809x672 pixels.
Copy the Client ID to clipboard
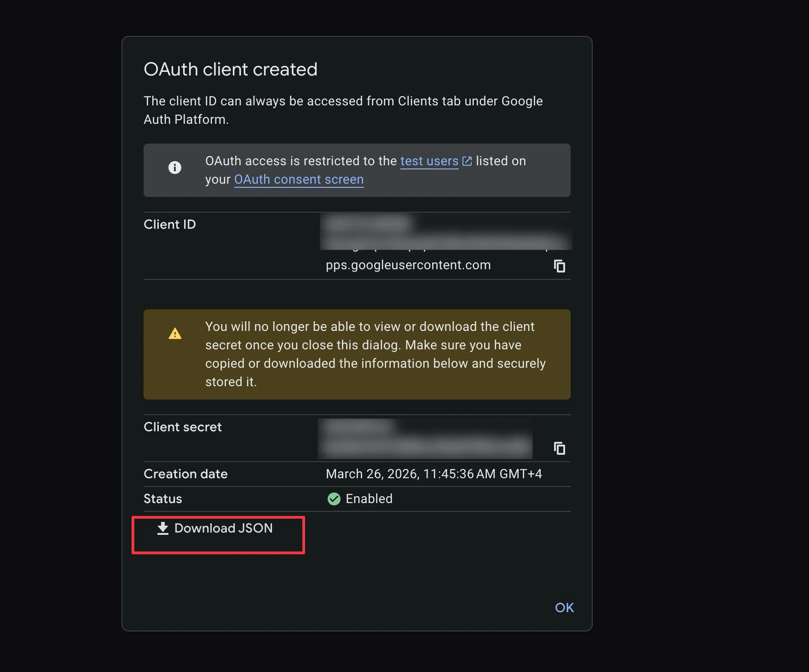pos(559,266)
